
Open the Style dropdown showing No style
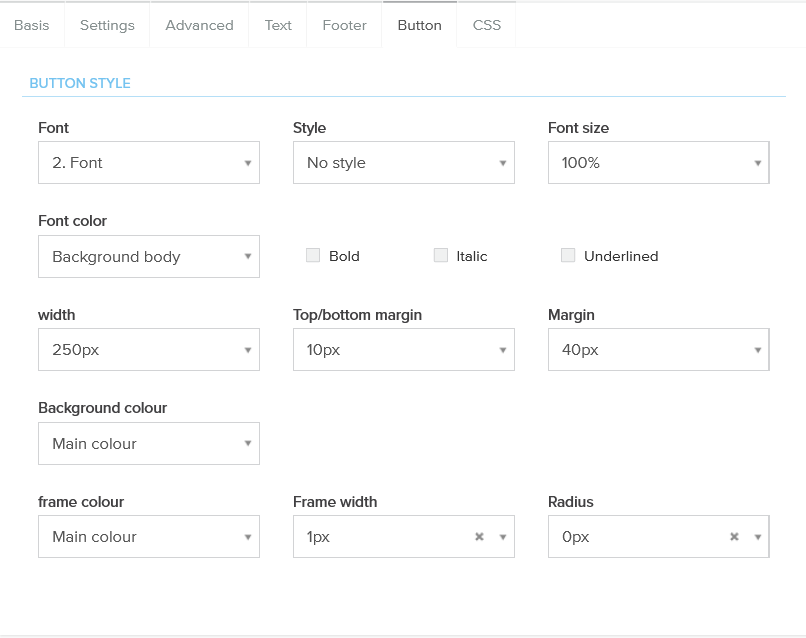coord(403,163)
